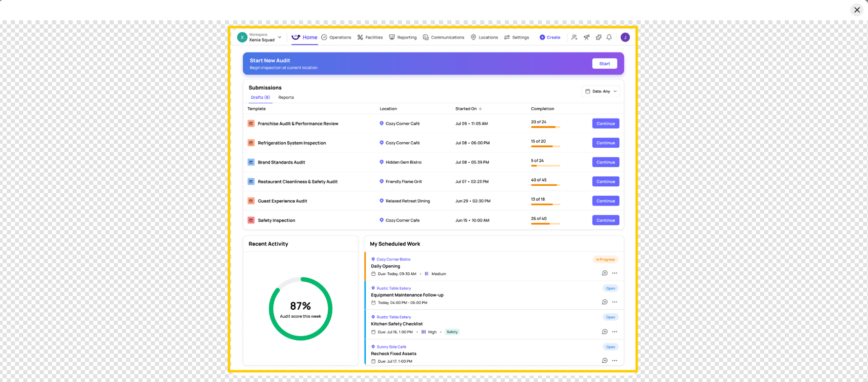Open the integrations puzzle piece icon
The image size is (868, 382).
coord(599,37)
